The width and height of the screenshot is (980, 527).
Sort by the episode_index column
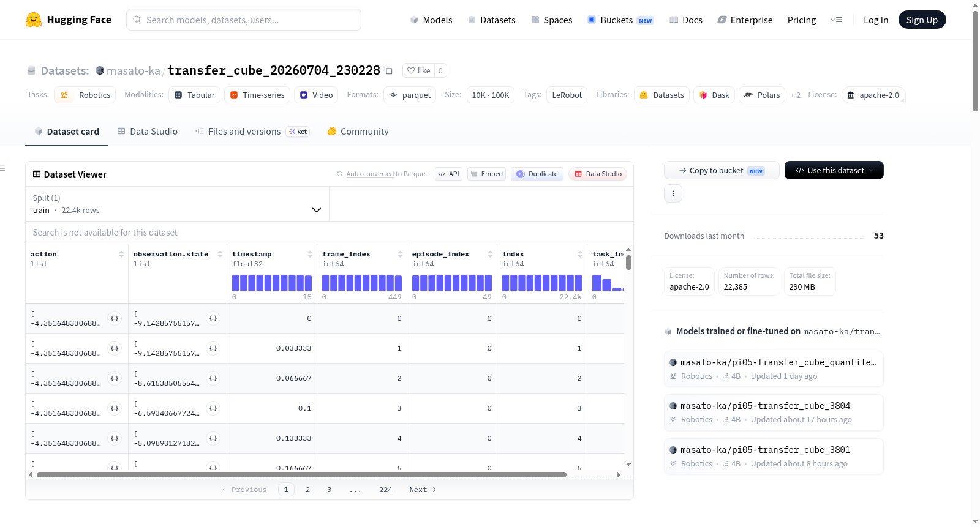click(490, 254)
